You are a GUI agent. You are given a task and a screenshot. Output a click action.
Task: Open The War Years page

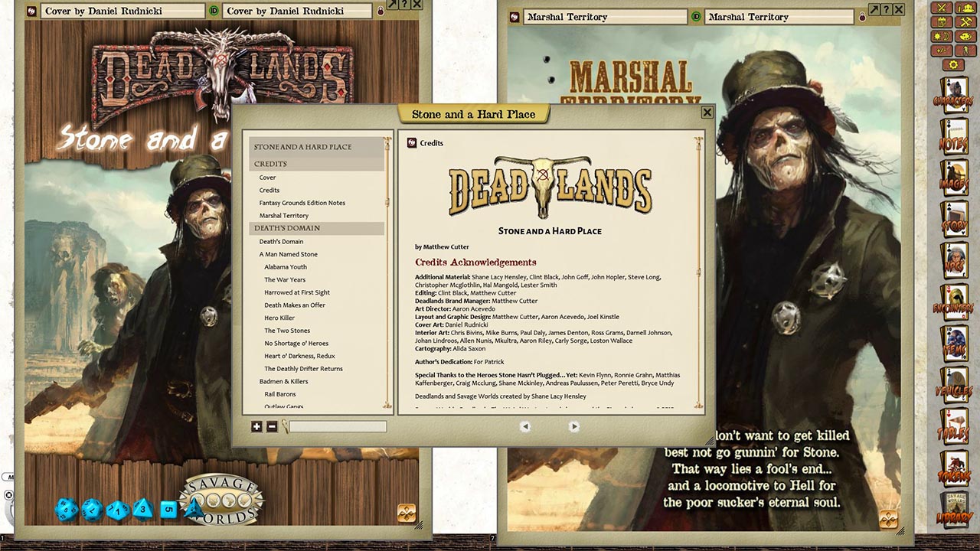pyautogui.click(x=285, y=280)
